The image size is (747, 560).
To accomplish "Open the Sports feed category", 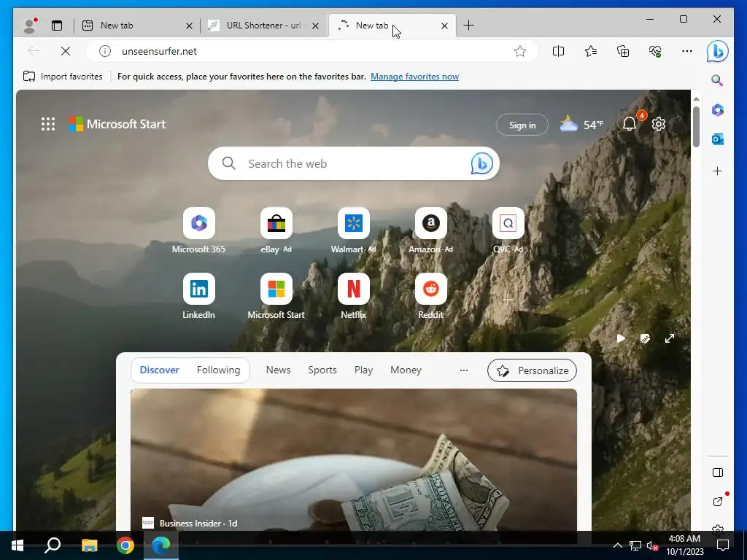I will tap(322, 370).
